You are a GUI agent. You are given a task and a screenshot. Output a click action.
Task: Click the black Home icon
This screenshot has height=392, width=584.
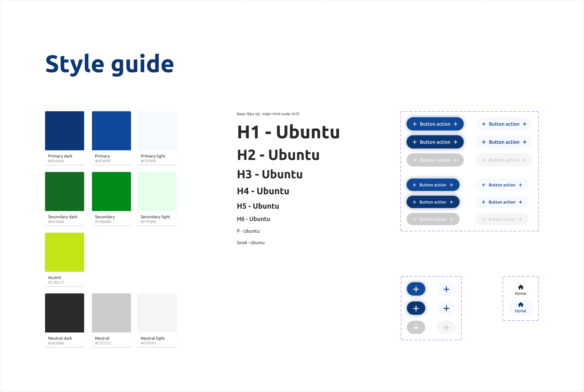(520, 287)
